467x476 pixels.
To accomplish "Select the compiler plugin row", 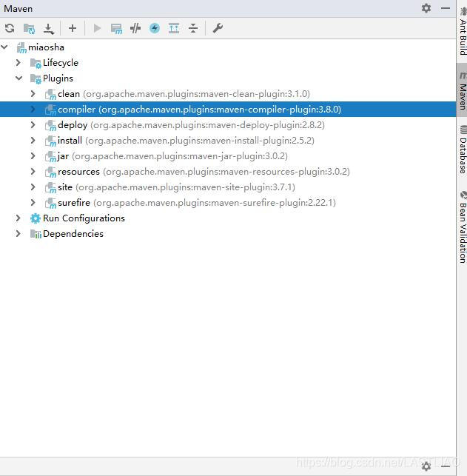I will point(228,110).
